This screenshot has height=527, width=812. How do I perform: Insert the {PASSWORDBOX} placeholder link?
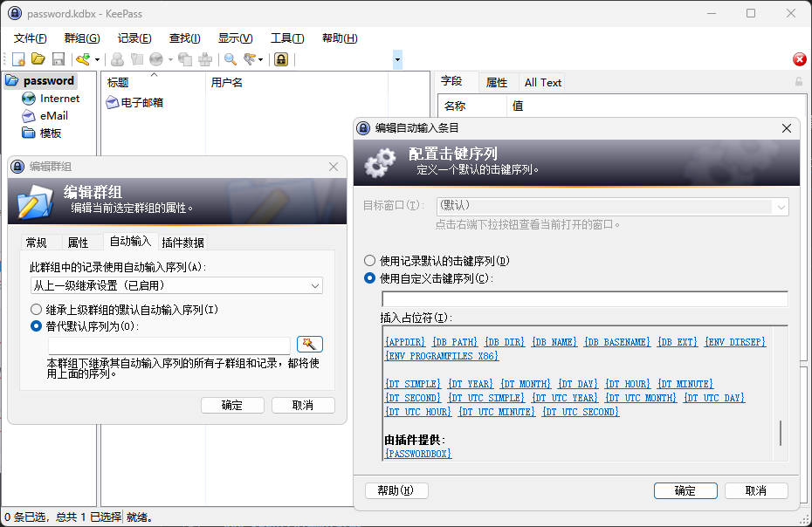(x=418, y=454)
